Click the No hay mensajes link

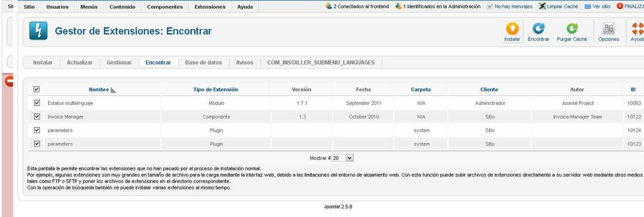click(x=513, y=6)
